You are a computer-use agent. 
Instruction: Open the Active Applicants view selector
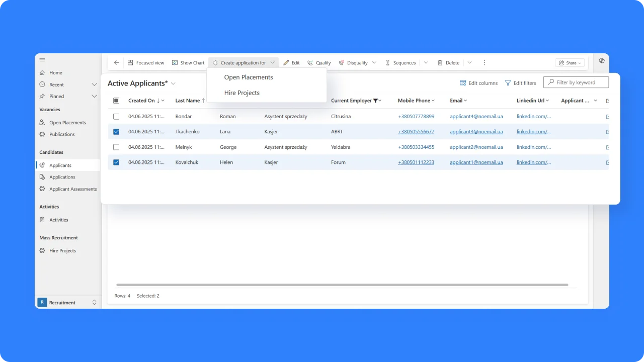tap(173, 83)
